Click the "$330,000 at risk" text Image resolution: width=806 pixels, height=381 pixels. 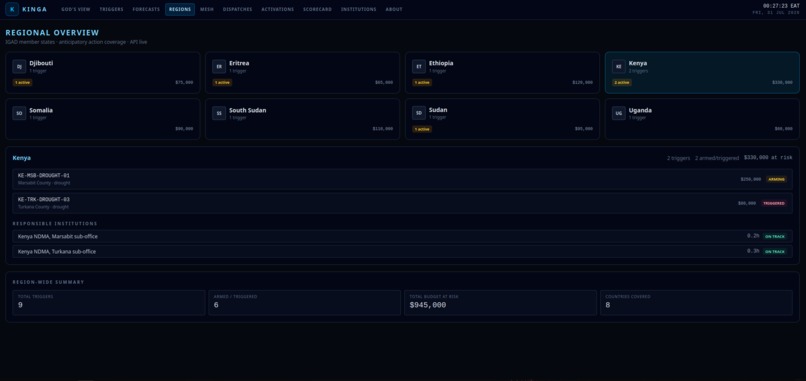(768, 158)
